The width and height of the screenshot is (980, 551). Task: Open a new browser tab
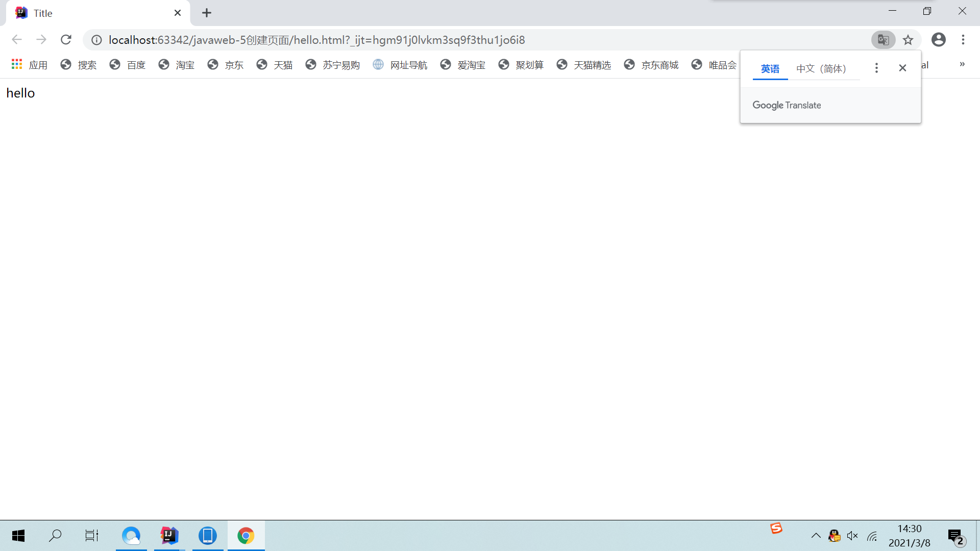tap(206, 13)
